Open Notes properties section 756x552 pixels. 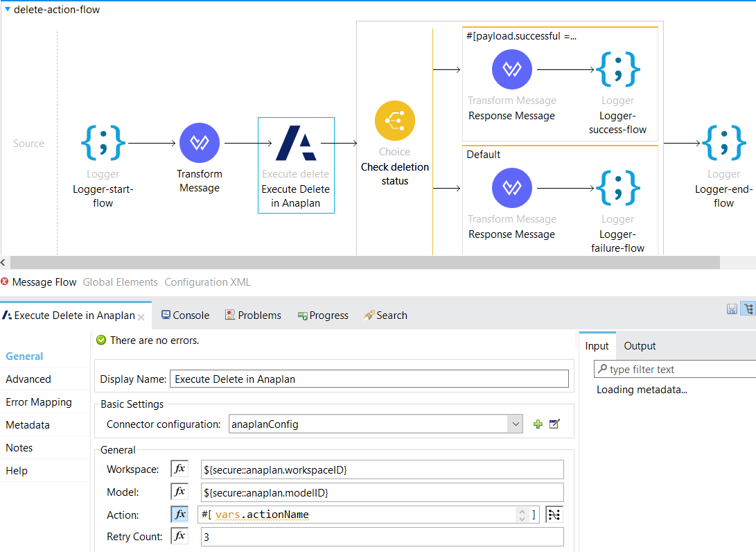19,448
